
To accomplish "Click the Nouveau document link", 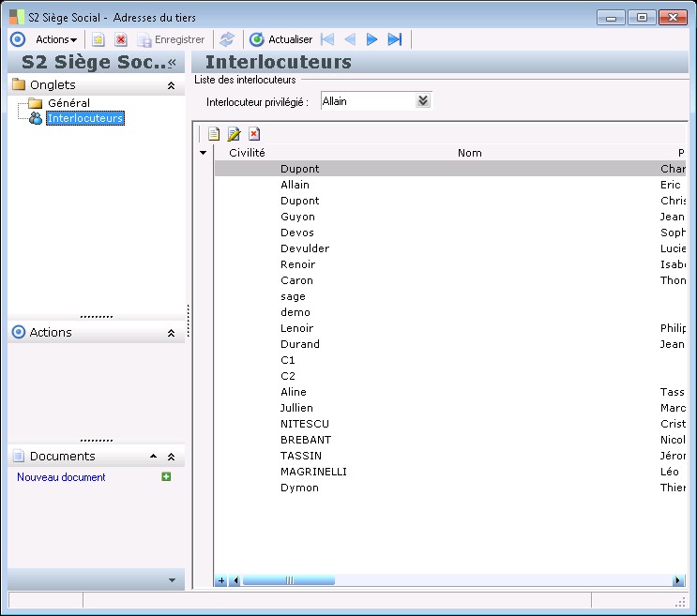I will tap(61, 477).
